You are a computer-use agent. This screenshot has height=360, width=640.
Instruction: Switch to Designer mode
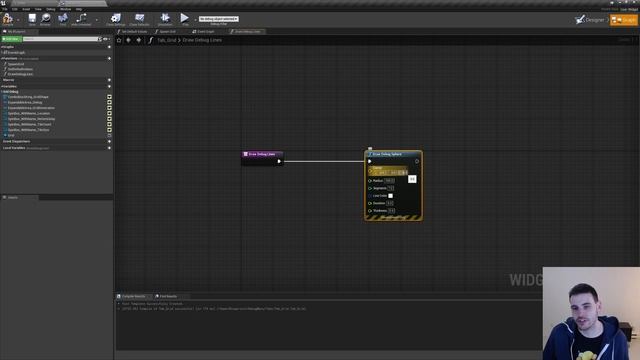(590, 19)
